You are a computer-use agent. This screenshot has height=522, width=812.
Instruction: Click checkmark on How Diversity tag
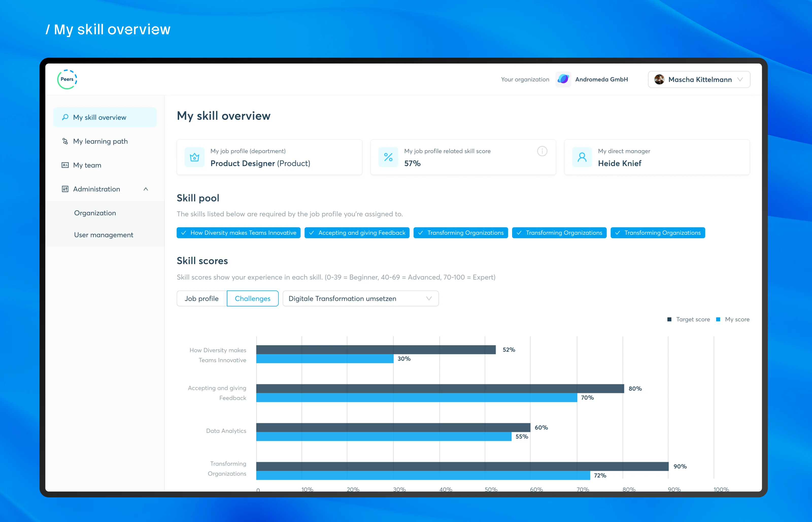tap(184, 233)
